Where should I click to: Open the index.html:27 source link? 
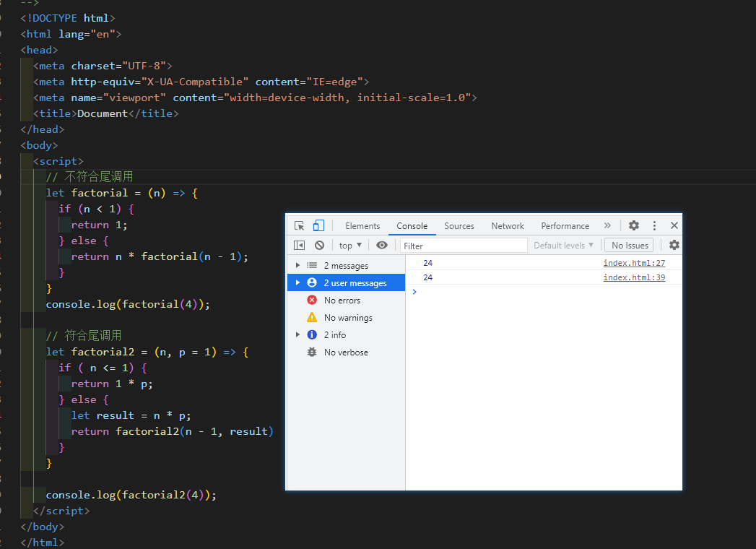point(634,263)
